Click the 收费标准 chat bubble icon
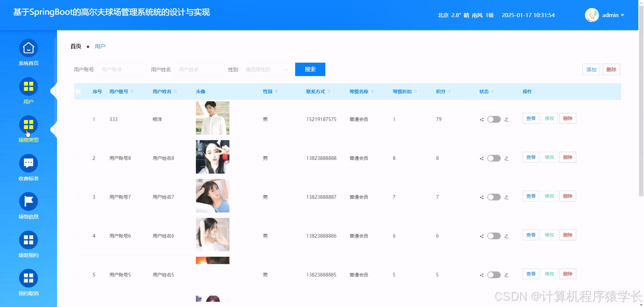The height and width of the screenshot is (307, 644). (x=28, y=163)
